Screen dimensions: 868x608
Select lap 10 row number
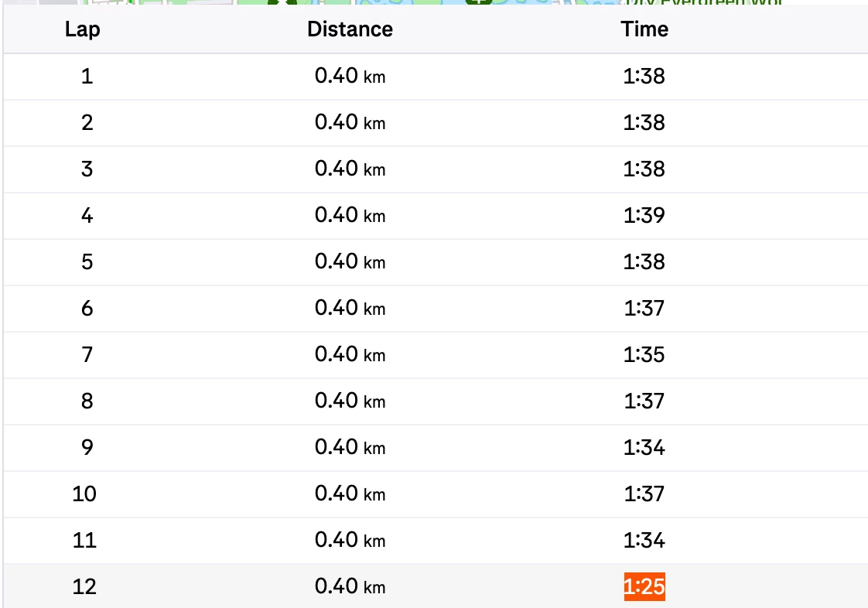(84, 494)
